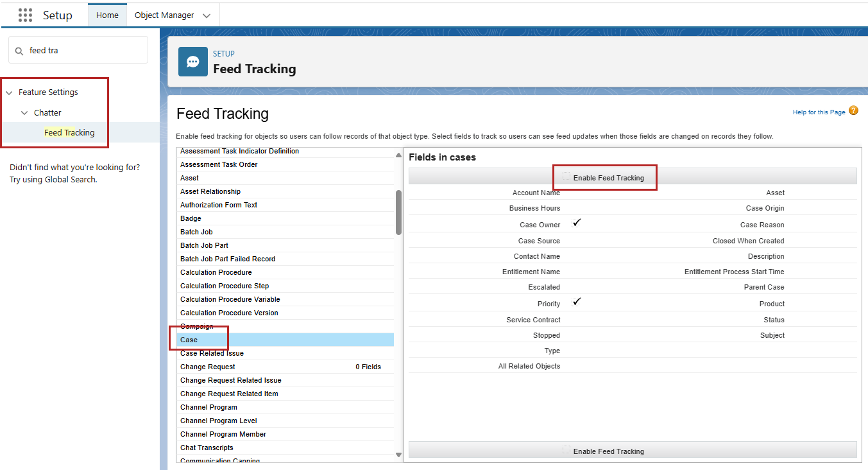Select Assessment Task Indicator Definition object
This screenshot has height=470, width=868.
click(x=285, y=152)
